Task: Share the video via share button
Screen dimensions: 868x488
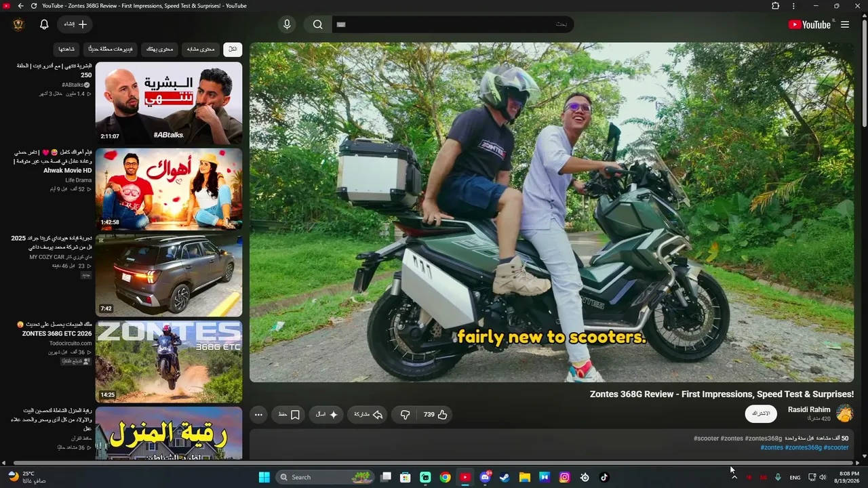Action: coord(369,415)
